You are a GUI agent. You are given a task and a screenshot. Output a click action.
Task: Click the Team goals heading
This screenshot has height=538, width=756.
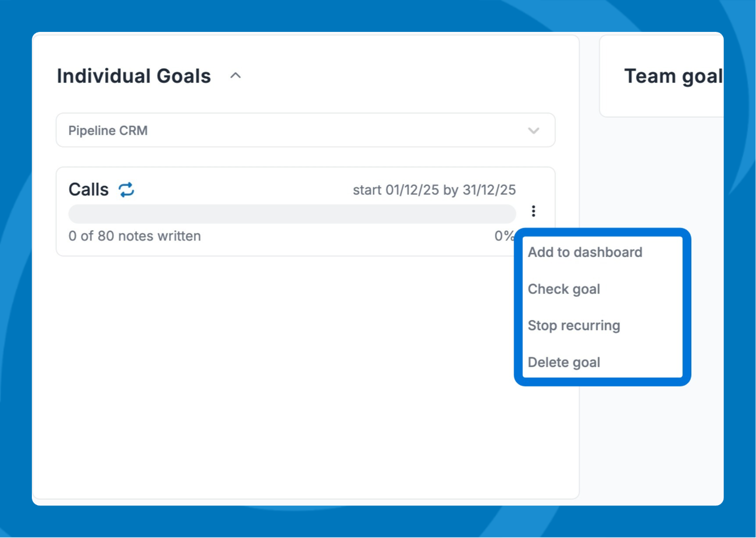click(673, 76)
